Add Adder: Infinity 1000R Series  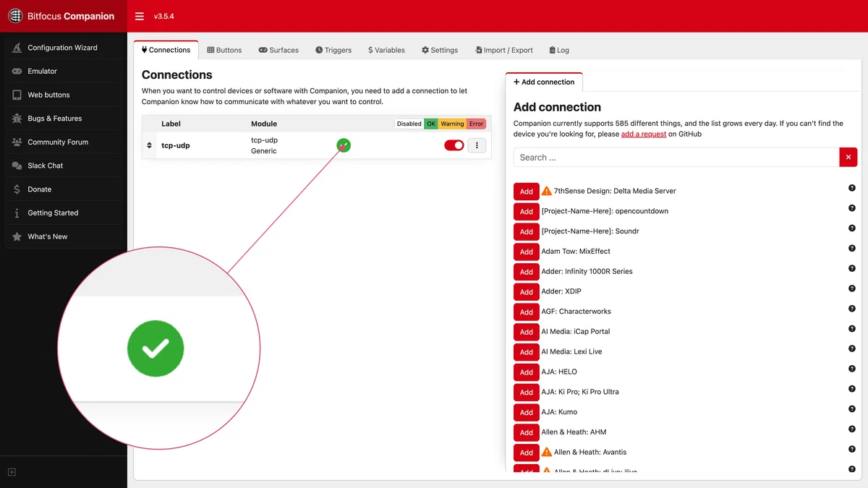pos(526,272)
